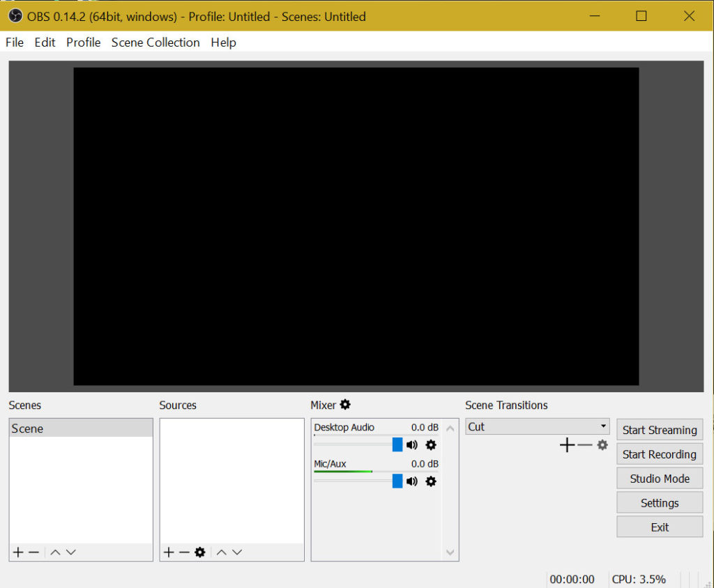Click the Desktop Audio 0.0 dB value
This screenshot has width=714, height=588.
(425, 427)
